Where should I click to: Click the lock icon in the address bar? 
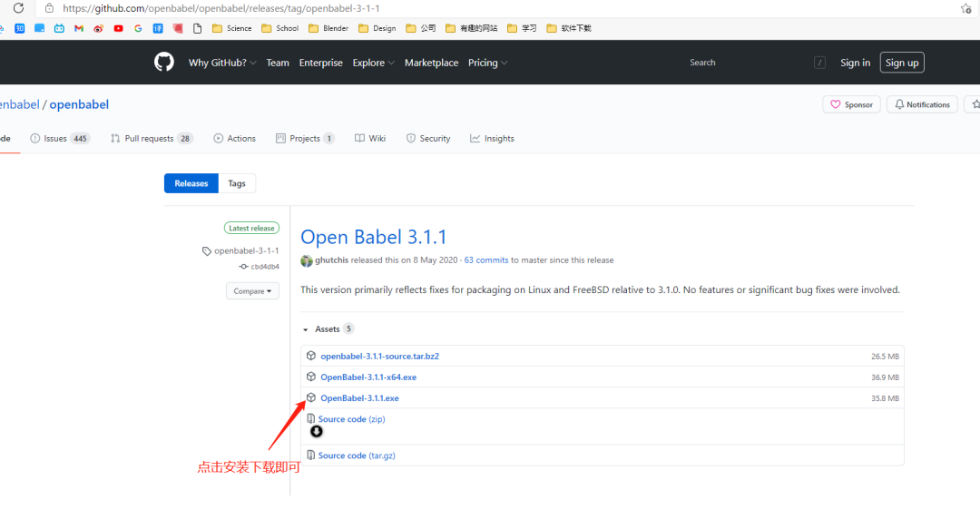tap(49, 8)
